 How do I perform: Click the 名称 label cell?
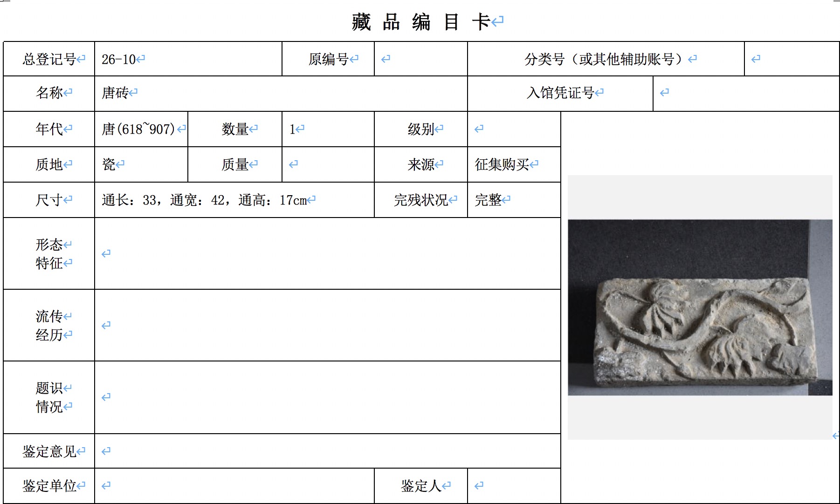[49, 93]
